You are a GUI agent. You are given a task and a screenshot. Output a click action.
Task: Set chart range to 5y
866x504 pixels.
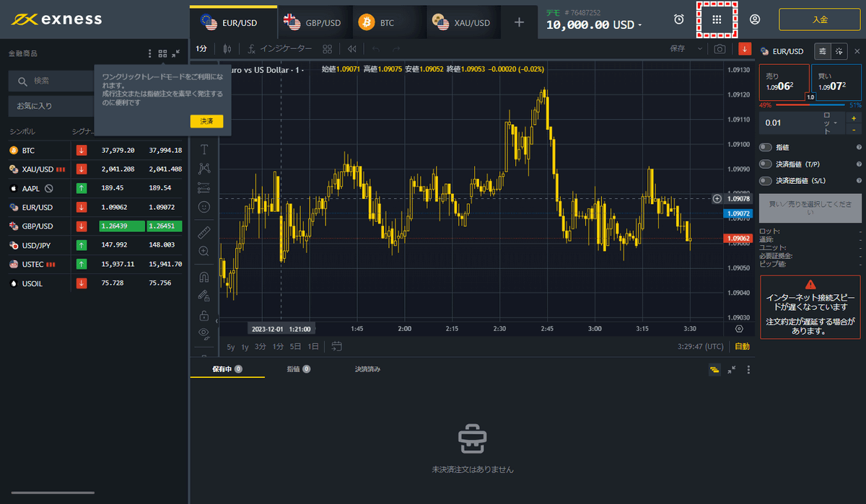click(x=231, y=347)
